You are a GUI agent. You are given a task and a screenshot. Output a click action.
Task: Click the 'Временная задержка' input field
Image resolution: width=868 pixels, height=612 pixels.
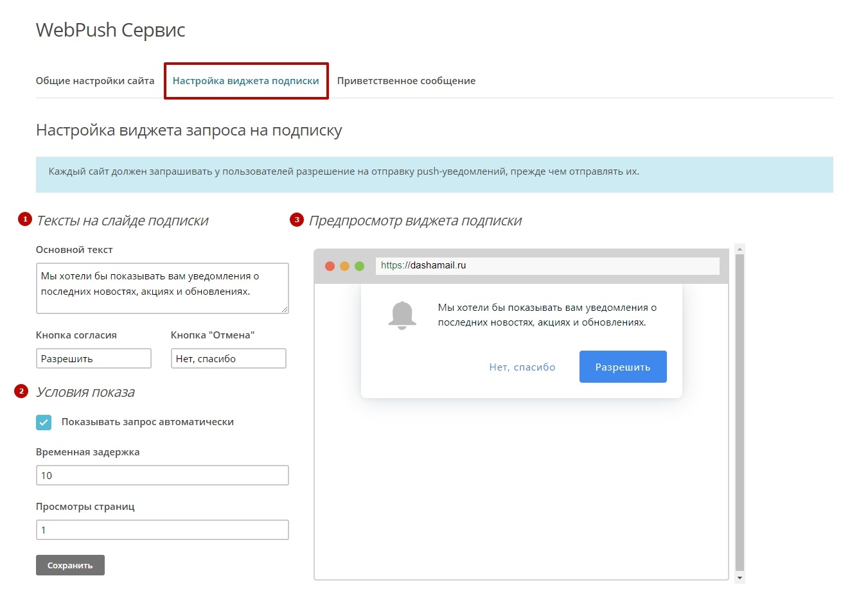[162, 475]
